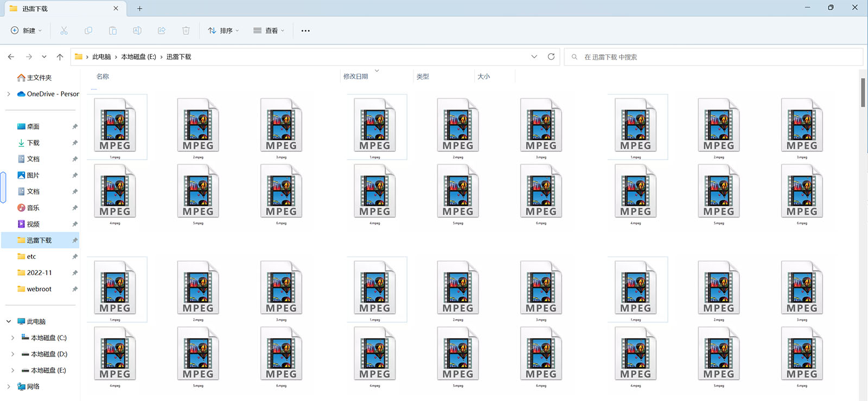Close the 迅雷下载 tab
868x401 pixels.
pos(116,9)
